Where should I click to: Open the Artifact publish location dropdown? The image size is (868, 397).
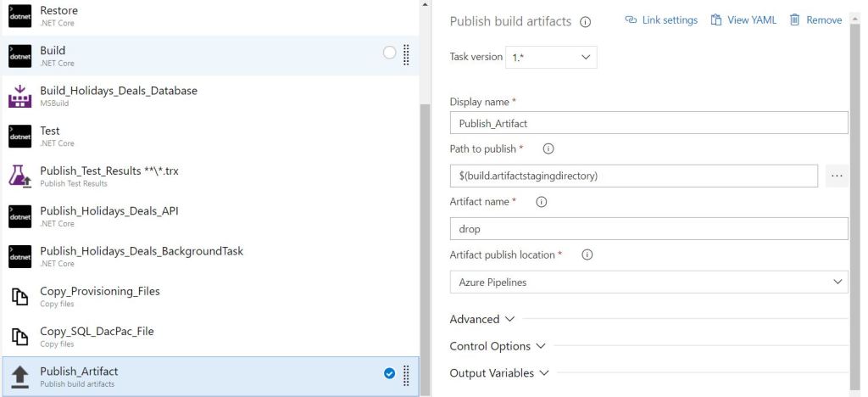pyautogui.click(x=648, y=282)
